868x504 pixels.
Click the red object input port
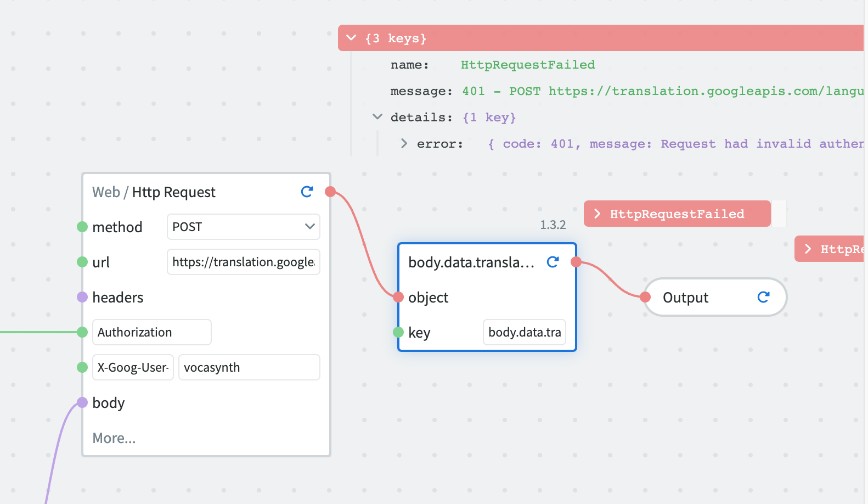pos(398,297)
